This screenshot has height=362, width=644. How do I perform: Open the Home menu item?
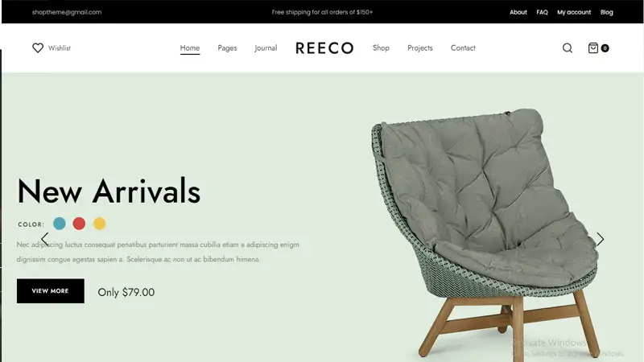click(x=190, y=48)
